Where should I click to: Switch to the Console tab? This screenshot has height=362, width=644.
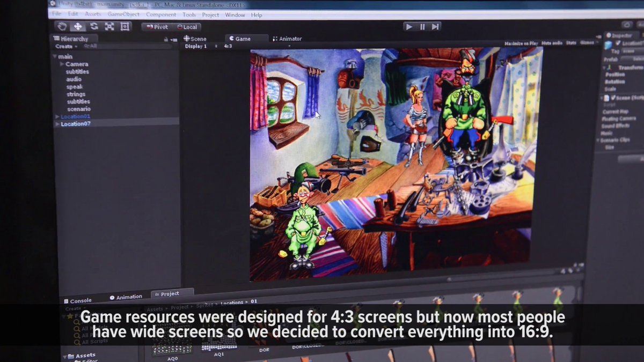[78, 300]
